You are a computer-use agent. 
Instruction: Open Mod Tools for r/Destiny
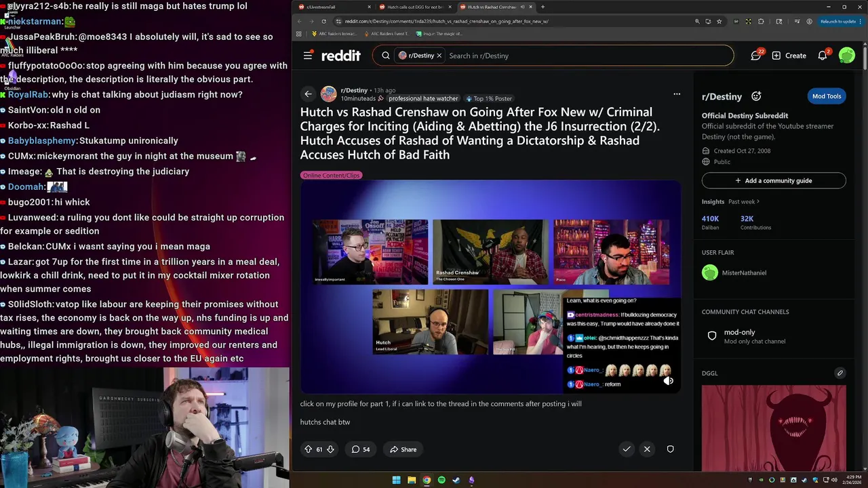(x=827, y=96)
